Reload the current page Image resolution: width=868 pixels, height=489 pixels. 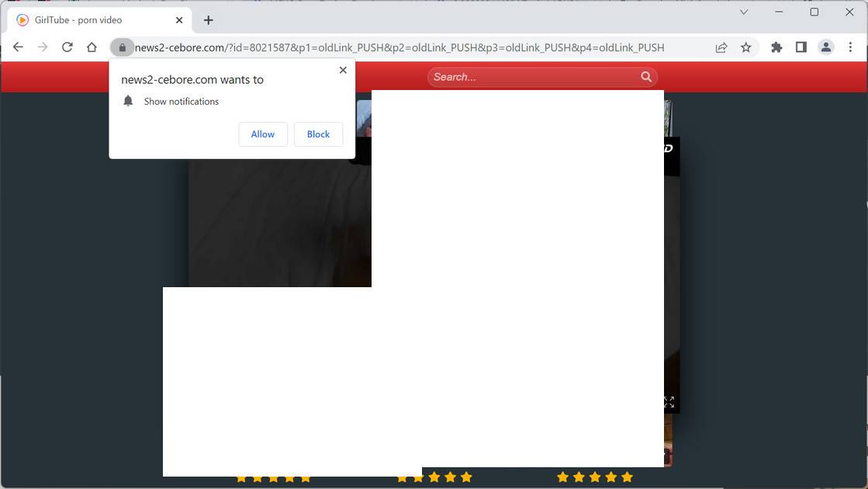coord(67,47)
